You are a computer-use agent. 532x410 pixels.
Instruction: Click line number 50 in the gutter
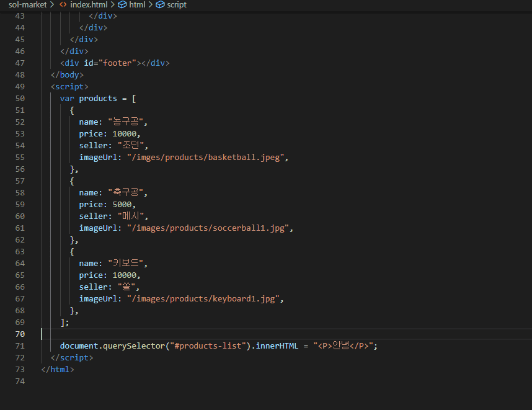point(20,99)
